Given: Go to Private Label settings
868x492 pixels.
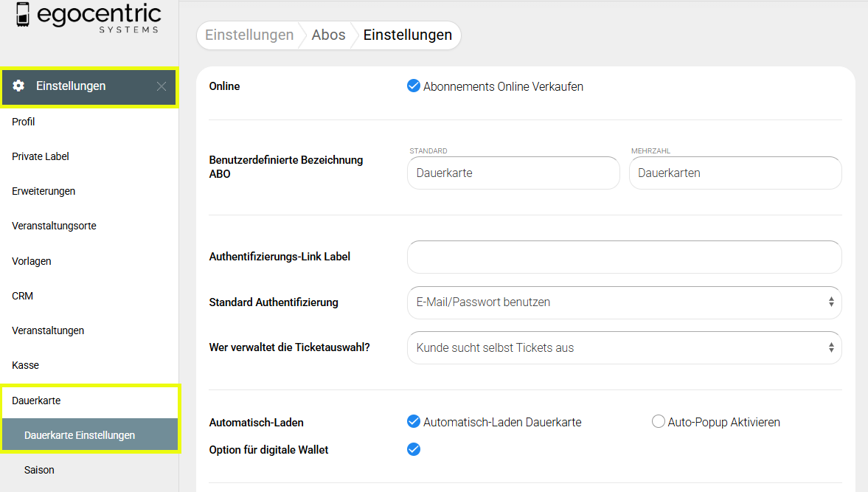Looking at the screenshot, I should pos(41,156).
